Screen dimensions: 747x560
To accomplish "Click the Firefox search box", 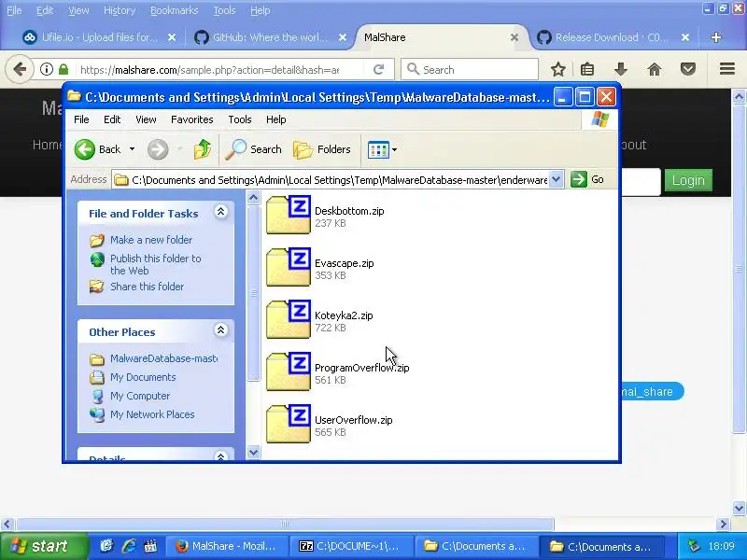I will (x=470, y=69).
